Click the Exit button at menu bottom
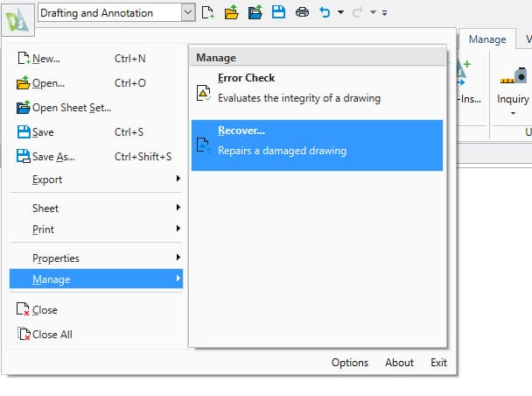Image resolution: width=532 pixels, height=396 pixels. click(x=438, y=363)
